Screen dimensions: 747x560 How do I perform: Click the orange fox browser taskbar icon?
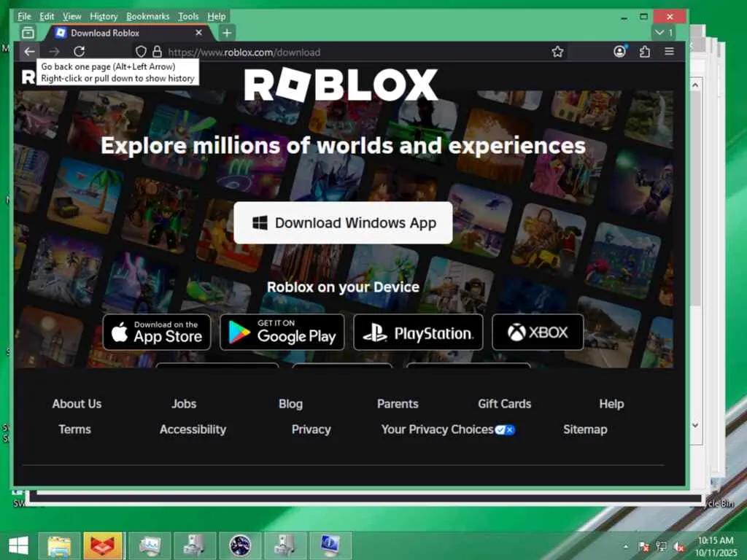click(x=104, y=545)
